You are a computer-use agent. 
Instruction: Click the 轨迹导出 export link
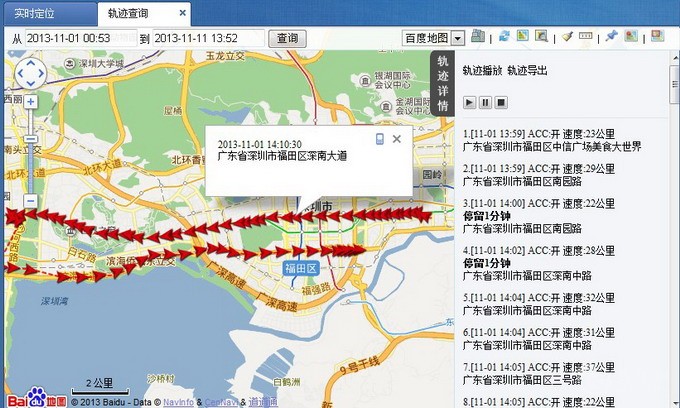pyautogui.click(x=527, y=72)
